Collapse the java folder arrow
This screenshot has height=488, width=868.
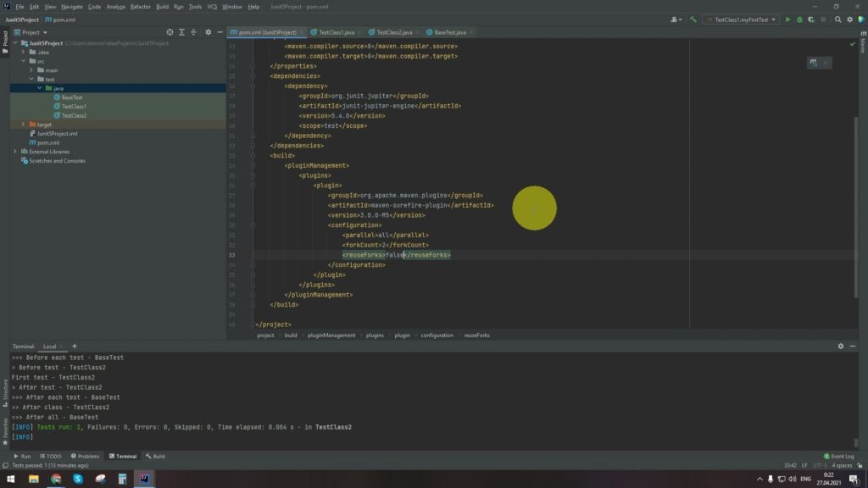pyautogui.click(x=39, y=88)
